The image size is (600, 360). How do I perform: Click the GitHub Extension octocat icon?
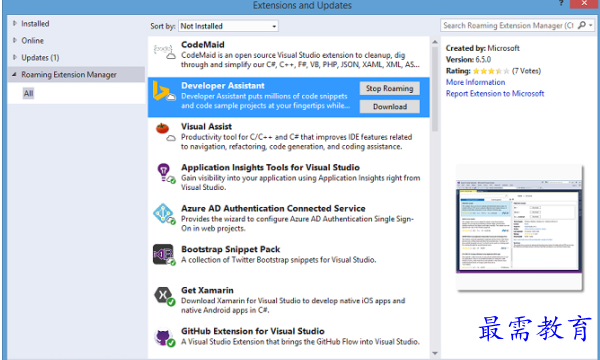tap(164, 337)
